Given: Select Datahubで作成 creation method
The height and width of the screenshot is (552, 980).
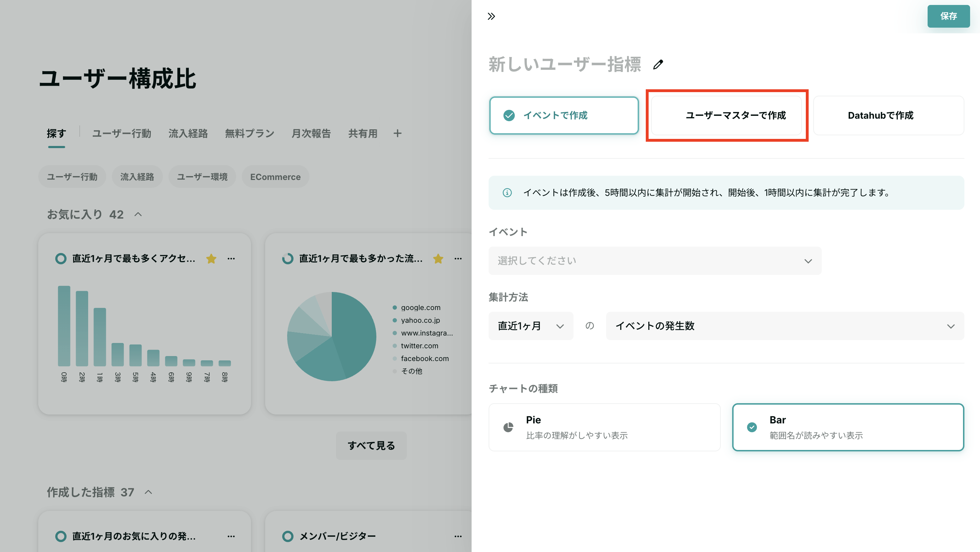Looking at the screenshot, I should point(889,116).
